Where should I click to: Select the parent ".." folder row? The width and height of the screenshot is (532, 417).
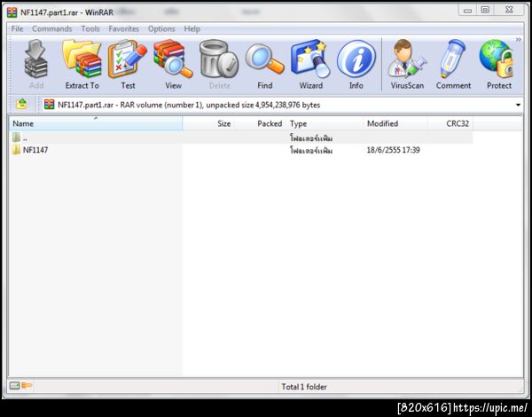[240, 138]
